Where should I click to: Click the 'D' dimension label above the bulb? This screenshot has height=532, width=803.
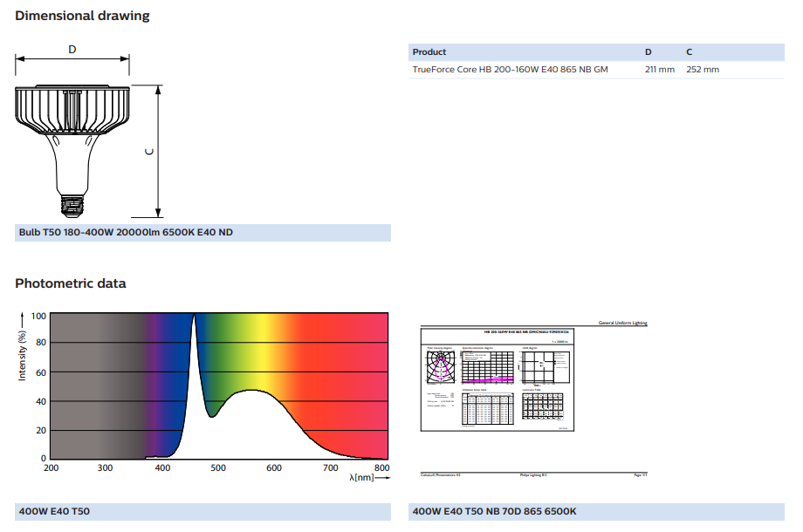point(72,50)
